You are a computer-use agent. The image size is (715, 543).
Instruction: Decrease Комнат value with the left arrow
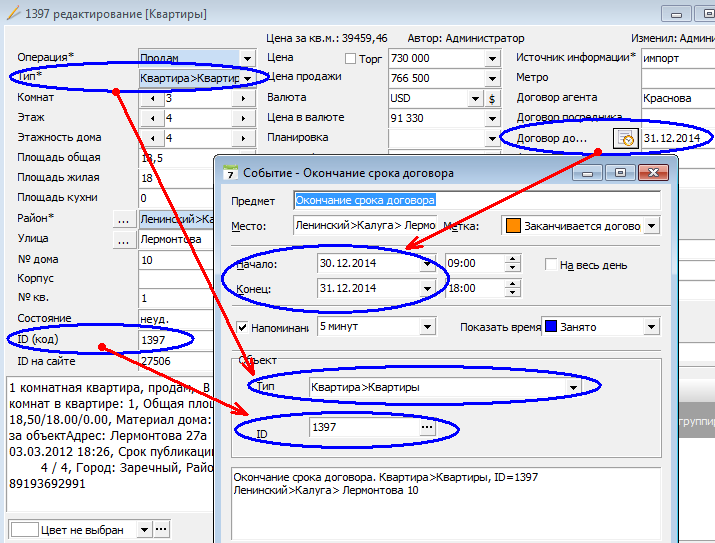151,99
